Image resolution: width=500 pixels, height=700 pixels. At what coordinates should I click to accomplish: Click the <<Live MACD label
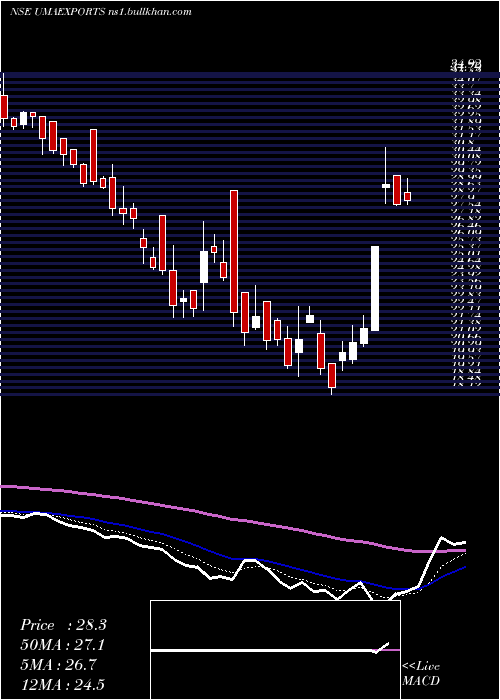point(421,674)
